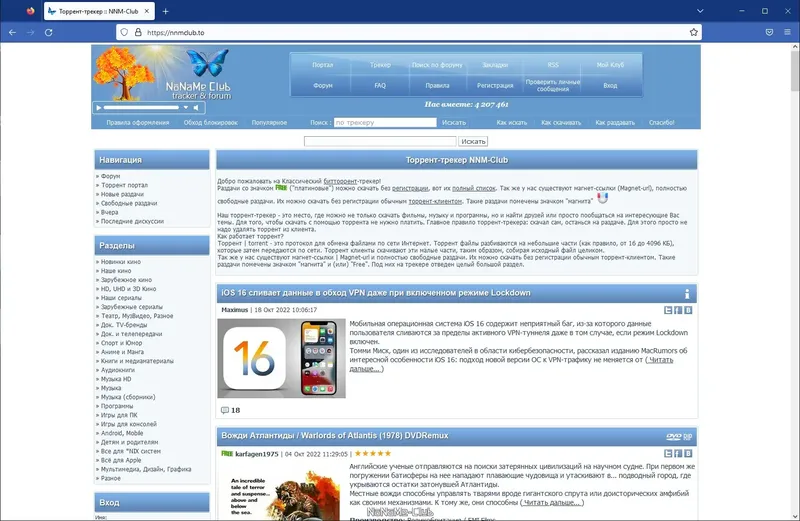
Task: Go back with the browser back arrow
Action: [12, 32]
